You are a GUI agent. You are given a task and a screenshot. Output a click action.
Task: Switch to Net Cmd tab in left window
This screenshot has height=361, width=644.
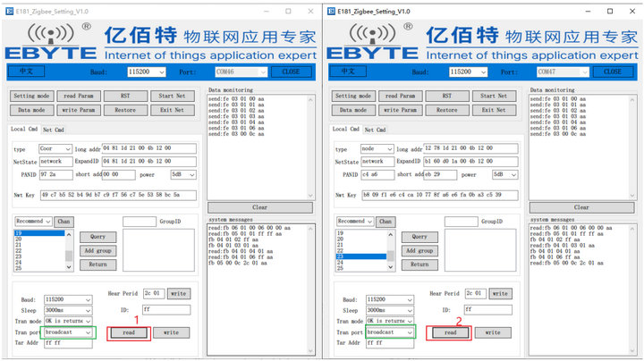tap(54, 130)
